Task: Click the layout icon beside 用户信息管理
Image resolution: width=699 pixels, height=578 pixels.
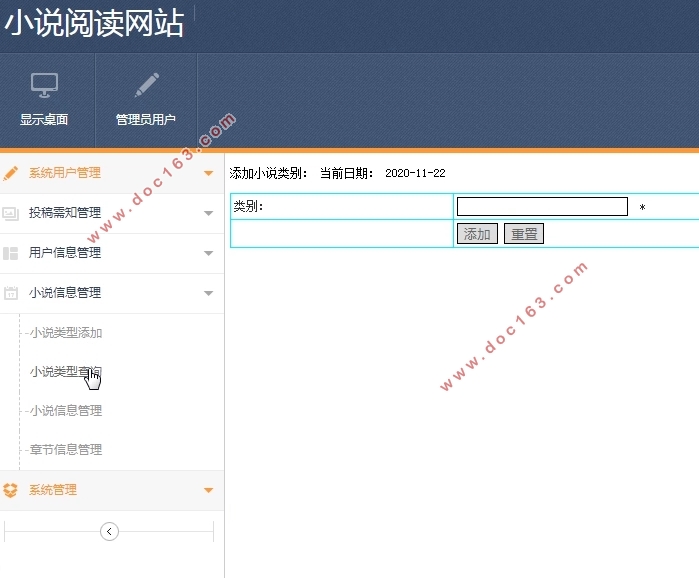Action: coord(11,253)
